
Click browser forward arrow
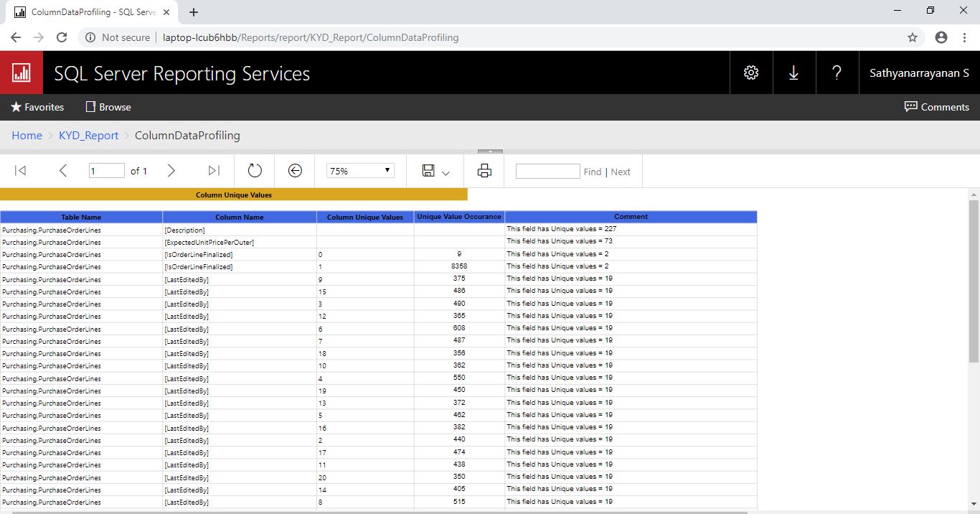(x=39, y=37)
